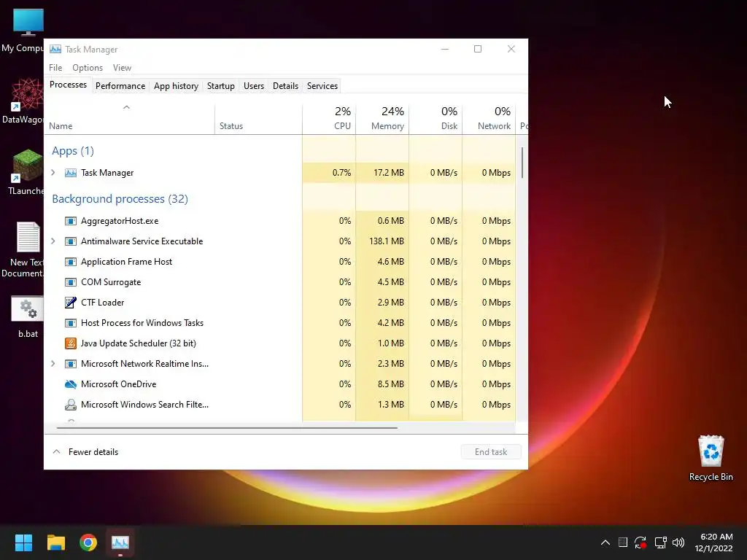Show hidden system tray icons

click(x=605, y=542)
